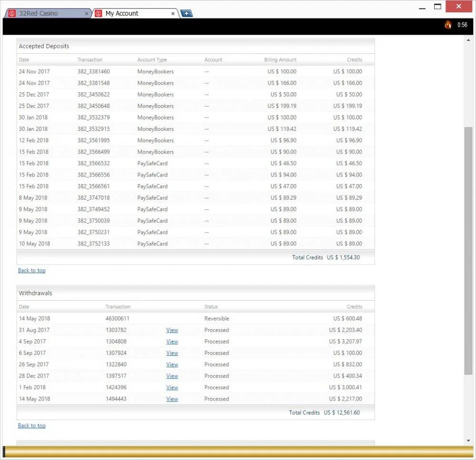Select deposit transaction 382_3752133
The image size is (476, 460).
coord(93,244)
